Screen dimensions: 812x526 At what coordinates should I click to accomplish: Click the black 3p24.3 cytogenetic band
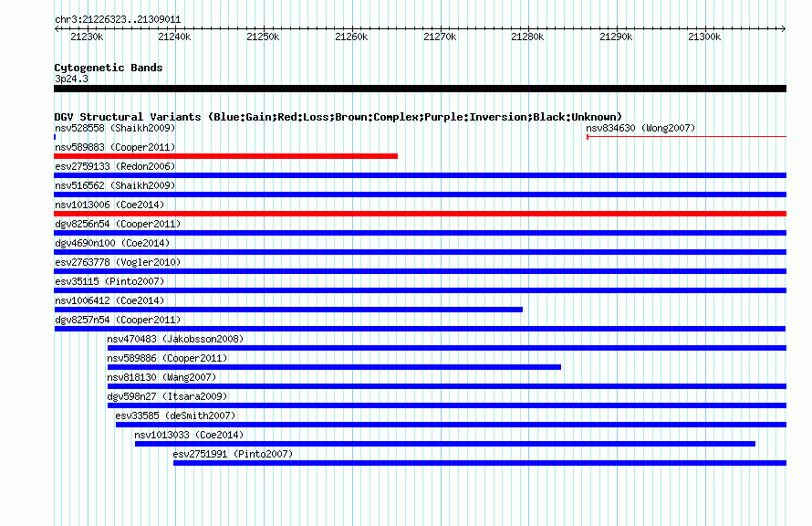click(420, 89)
